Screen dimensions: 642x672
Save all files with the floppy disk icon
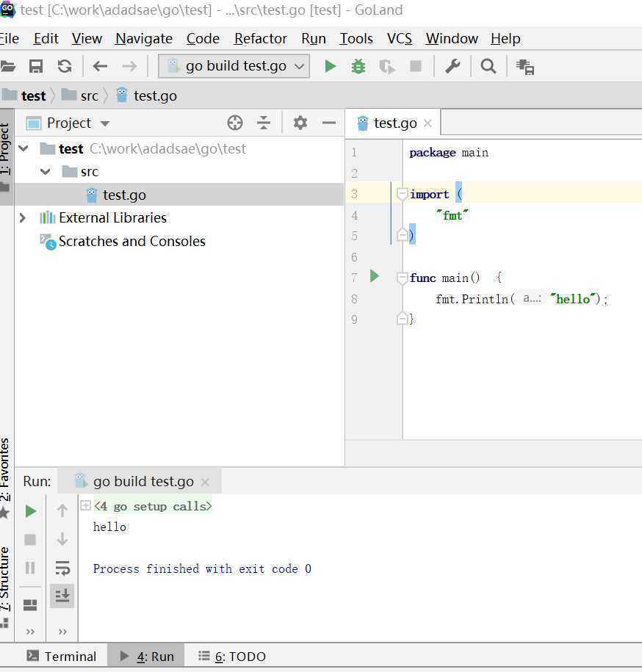click(35, 66)
